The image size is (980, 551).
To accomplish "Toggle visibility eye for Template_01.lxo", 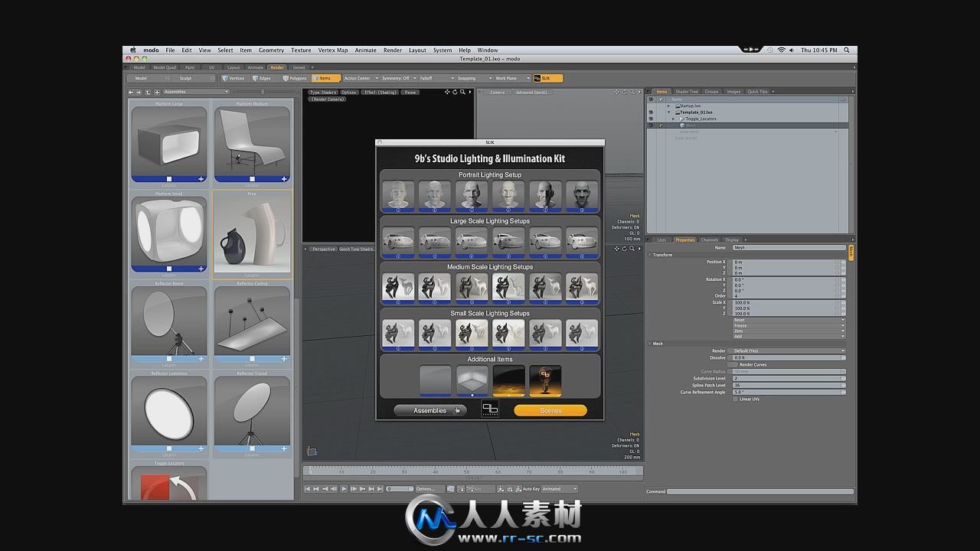I will point(651,112).
